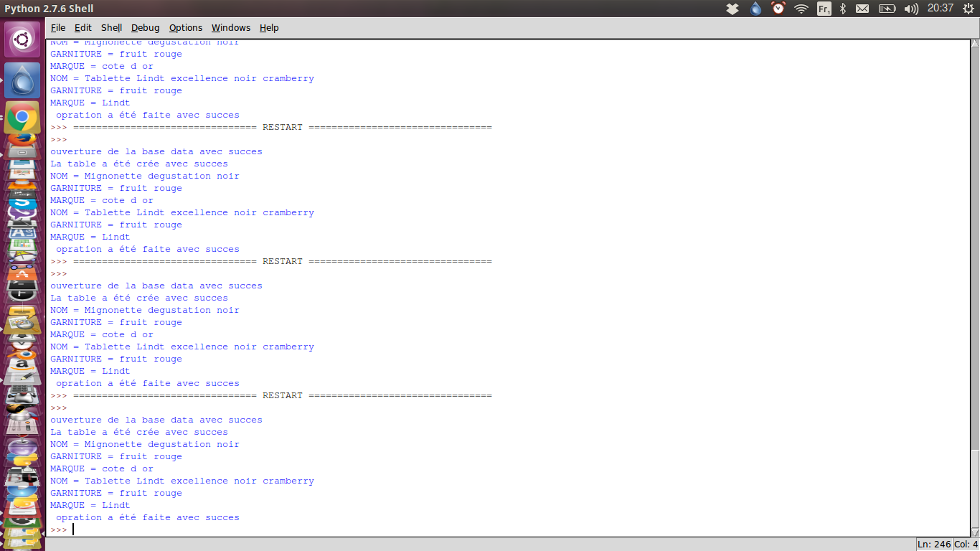Open the Edit menu
Viewport: 980px width, 551px height.
(83, 28)
